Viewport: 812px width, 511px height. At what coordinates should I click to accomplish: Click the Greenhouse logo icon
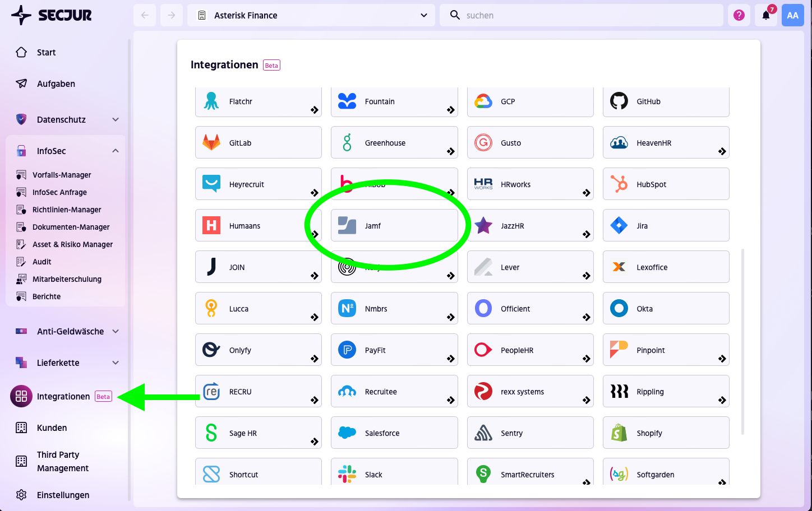347,142
